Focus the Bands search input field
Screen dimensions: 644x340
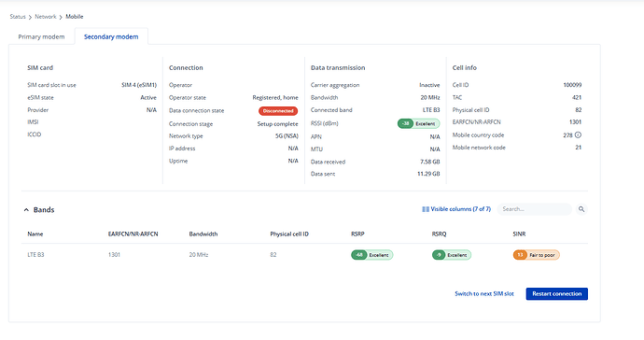(535, 209)
